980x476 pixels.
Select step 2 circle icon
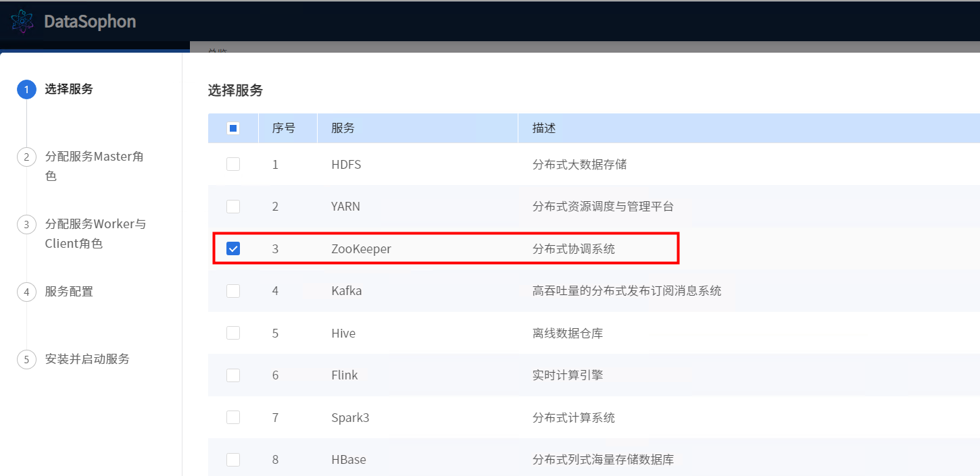tap(26, 157)
